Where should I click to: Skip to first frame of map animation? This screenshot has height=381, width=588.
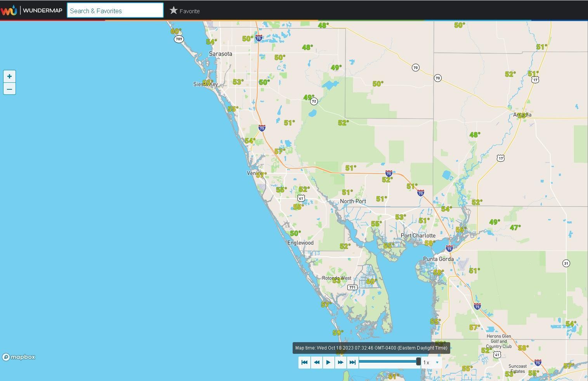tap(304, 362)
